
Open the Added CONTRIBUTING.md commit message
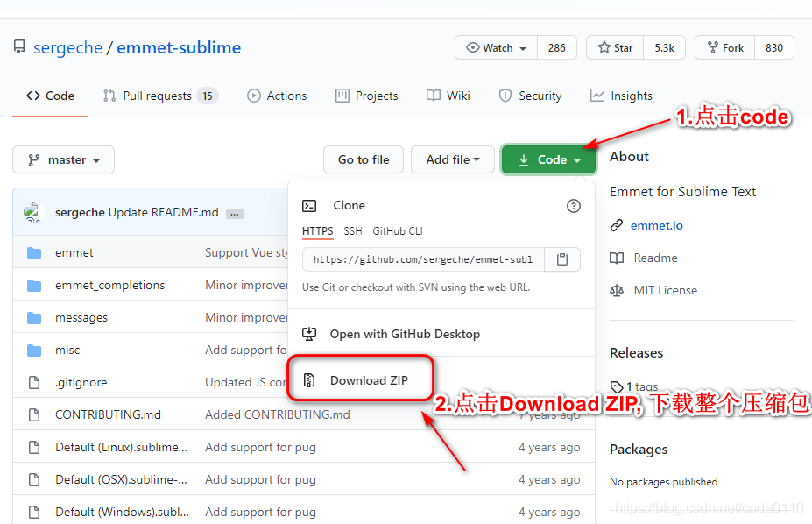click(278, 414)
